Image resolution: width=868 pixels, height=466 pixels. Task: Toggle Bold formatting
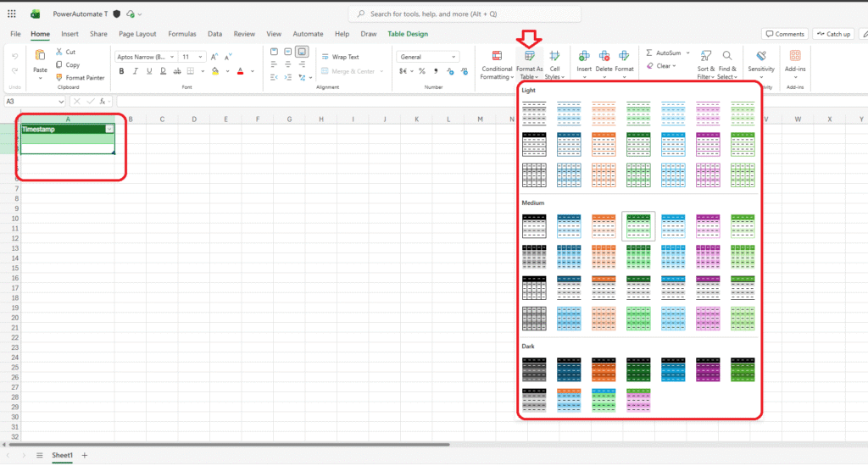(x=121, y=71)
